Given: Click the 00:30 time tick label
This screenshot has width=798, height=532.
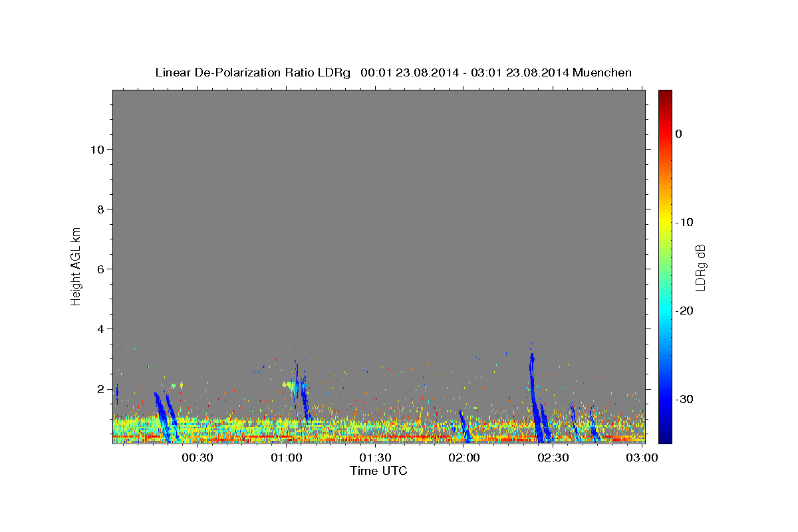Looking at the screenshot, I should tap(198, 458).
